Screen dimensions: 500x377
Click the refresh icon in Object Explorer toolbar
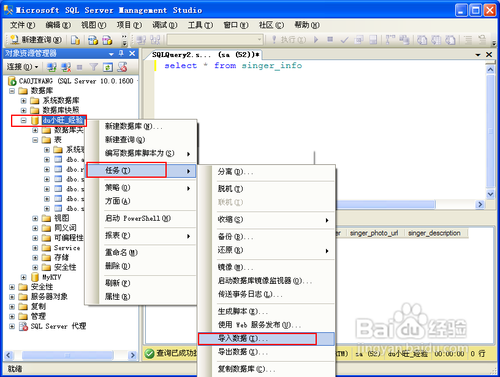(x=108, y=67)
